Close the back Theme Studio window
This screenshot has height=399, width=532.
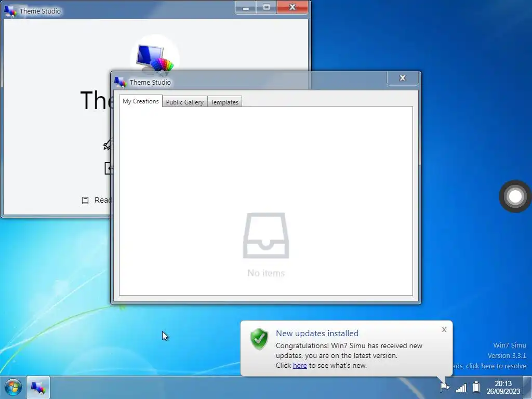pos(292,7)
